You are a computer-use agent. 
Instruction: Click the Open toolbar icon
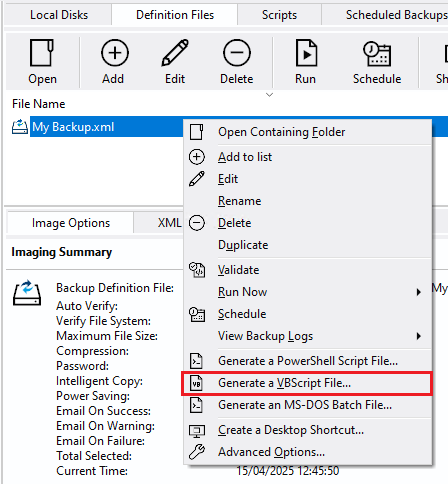42,53
